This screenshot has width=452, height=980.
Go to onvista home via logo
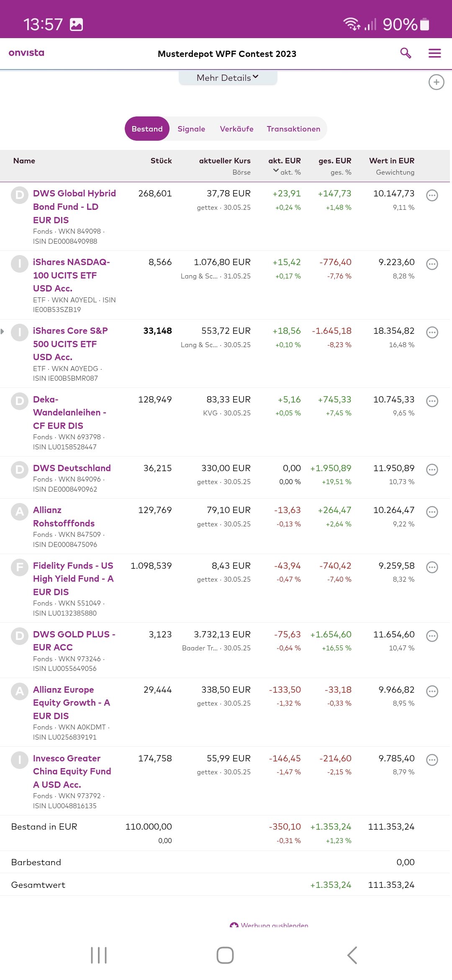pyautogui.click(x=26, y=53)
